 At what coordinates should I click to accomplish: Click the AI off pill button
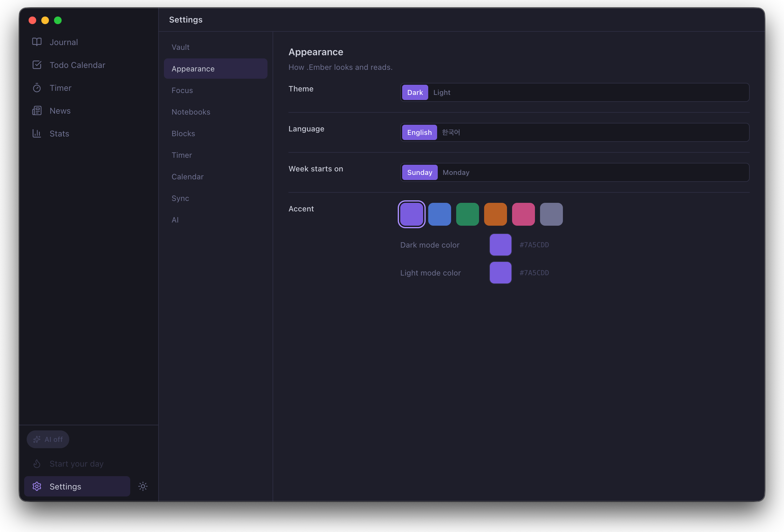(x=48, y=439)
